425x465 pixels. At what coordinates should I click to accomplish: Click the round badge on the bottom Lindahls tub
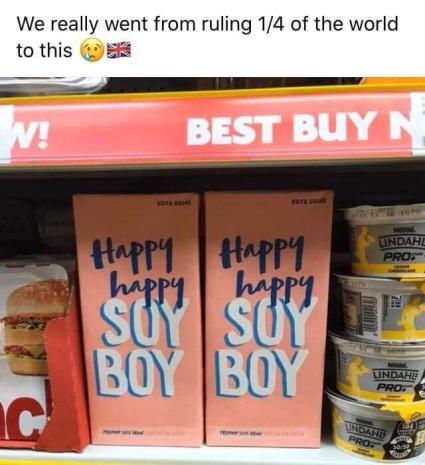408,437
